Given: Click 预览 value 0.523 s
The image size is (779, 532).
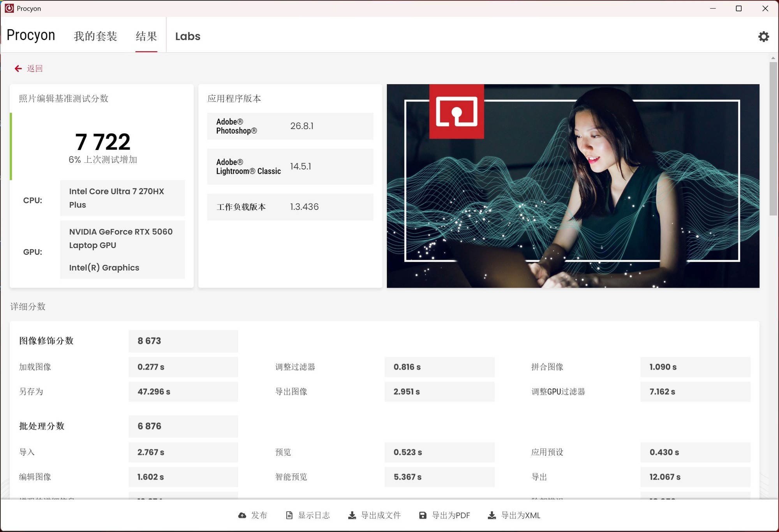Looking at the screenshot, I should pyautogui.click(x=439, y=452).
